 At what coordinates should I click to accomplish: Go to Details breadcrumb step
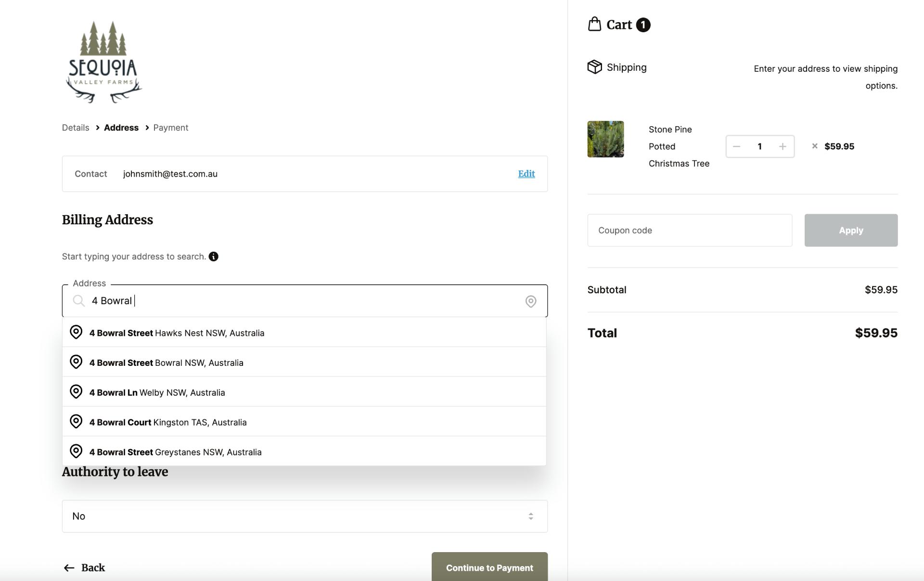[76, 128]
